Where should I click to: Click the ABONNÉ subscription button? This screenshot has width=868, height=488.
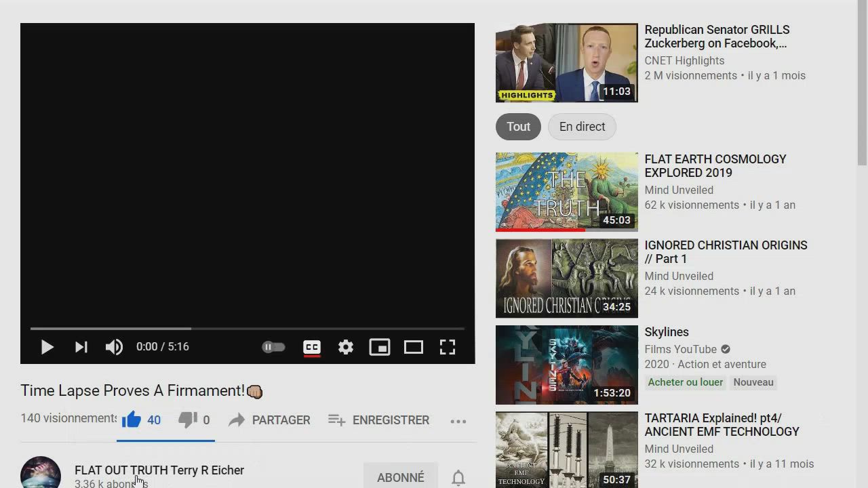[400, 477]
